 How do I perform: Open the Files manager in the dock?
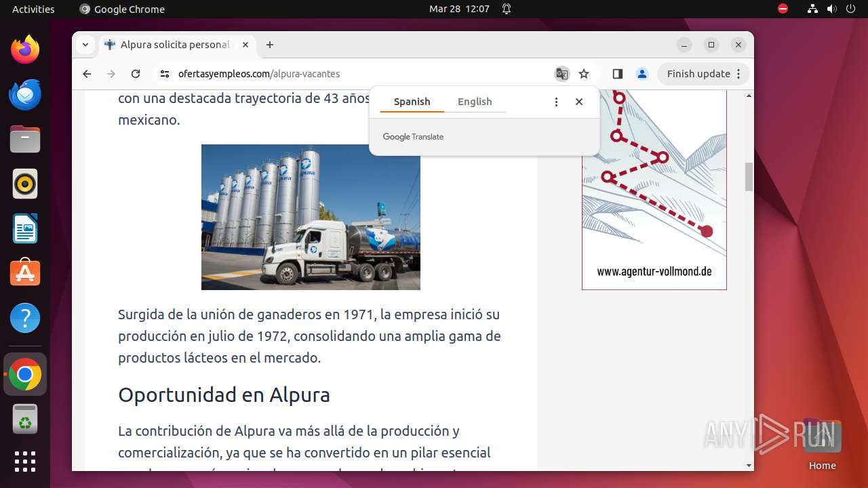click(25, 139)
